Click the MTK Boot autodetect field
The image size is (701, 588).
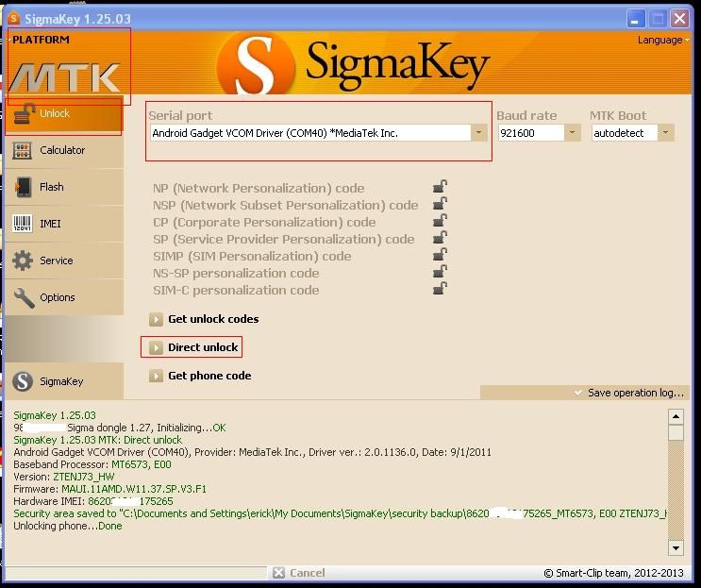[x=624, y=133]
